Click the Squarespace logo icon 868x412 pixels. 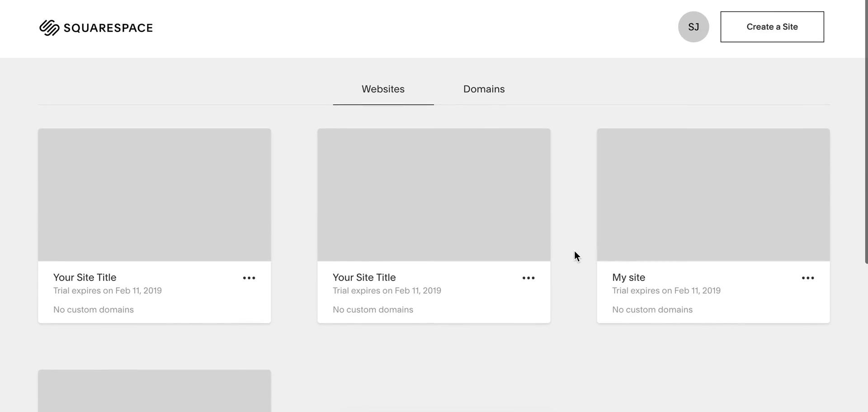(49, 28)
